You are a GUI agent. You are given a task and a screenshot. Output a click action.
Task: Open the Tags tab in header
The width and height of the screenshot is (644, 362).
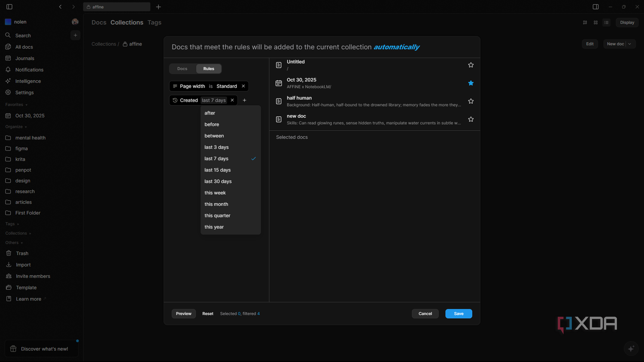155,22
